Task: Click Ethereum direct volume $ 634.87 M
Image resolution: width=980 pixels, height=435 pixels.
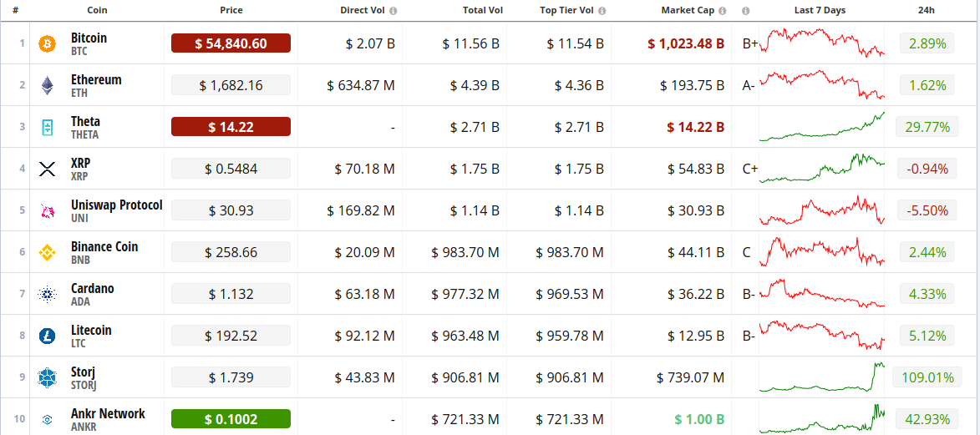Action: (x=361, y=86)
